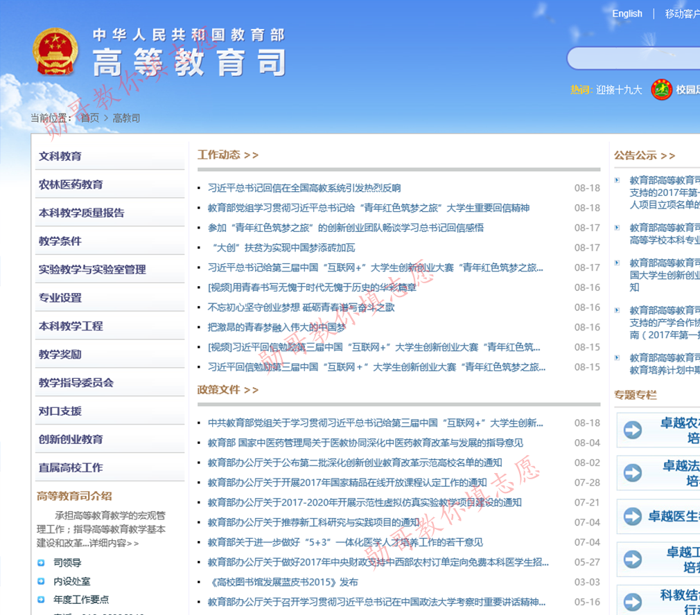Click the 校园足球 round badge icon
Screen dimensions: 700x615
[x=662, y=89]
